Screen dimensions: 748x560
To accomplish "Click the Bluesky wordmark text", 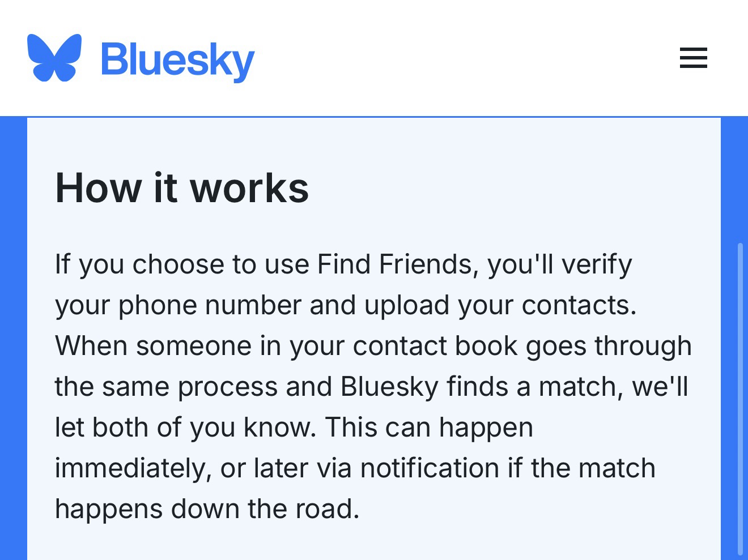I will coord(177,59).
